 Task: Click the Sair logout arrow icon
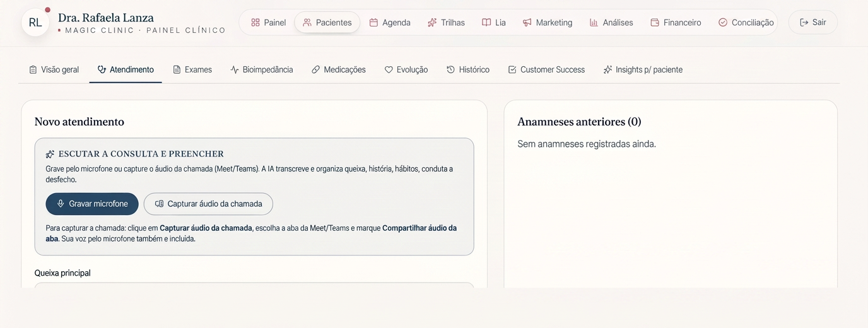pyautogui.click(x=804, y=23)
